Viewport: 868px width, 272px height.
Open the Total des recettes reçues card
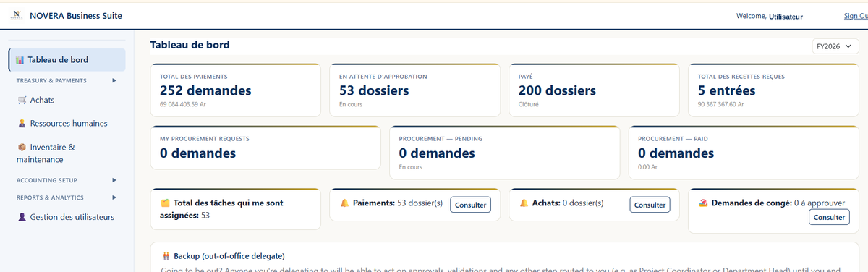point(773,90)
